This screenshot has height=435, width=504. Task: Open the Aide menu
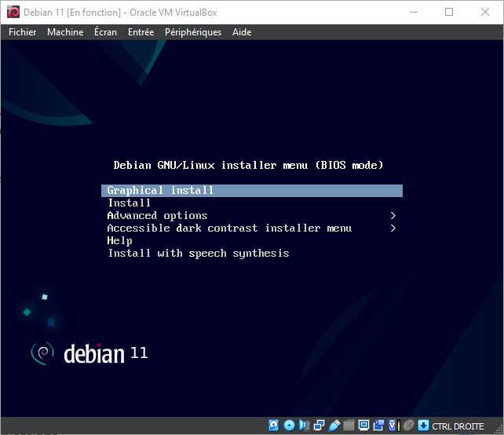pyautogui.click(x=242, y=32)
